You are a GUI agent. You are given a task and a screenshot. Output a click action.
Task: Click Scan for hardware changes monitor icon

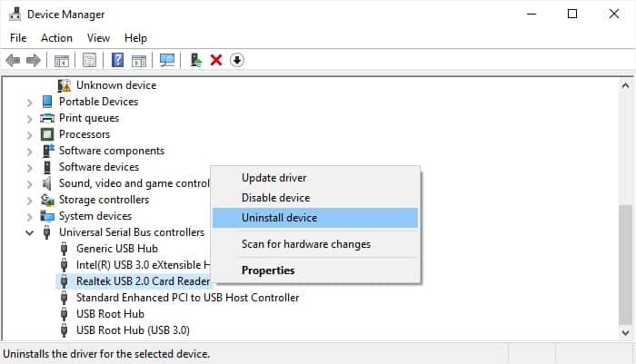166,61
